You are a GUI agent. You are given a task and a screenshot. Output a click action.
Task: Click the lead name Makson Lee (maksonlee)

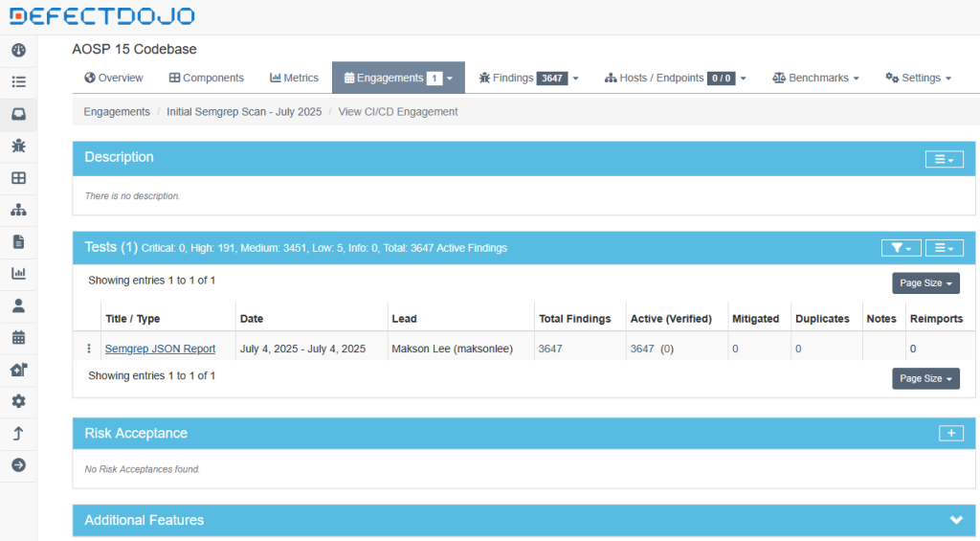[452, 349]
